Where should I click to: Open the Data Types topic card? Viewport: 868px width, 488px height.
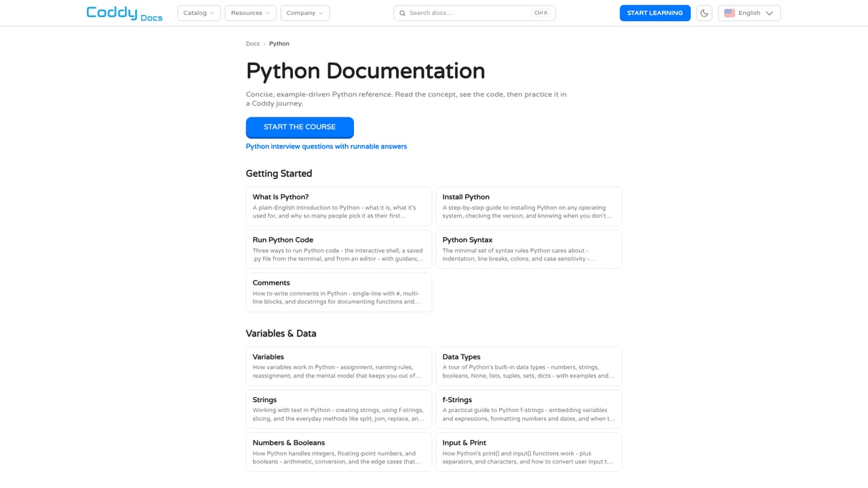[529, 366]
